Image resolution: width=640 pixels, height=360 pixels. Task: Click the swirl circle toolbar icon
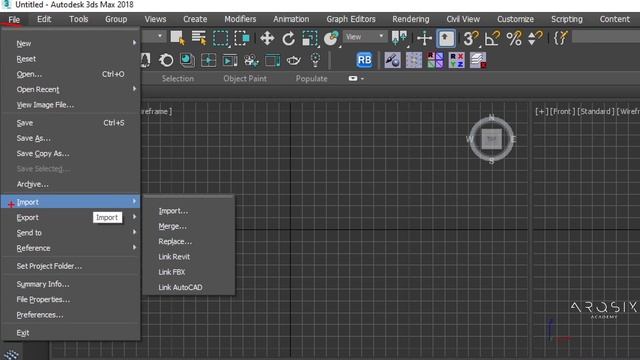point(166,60)
